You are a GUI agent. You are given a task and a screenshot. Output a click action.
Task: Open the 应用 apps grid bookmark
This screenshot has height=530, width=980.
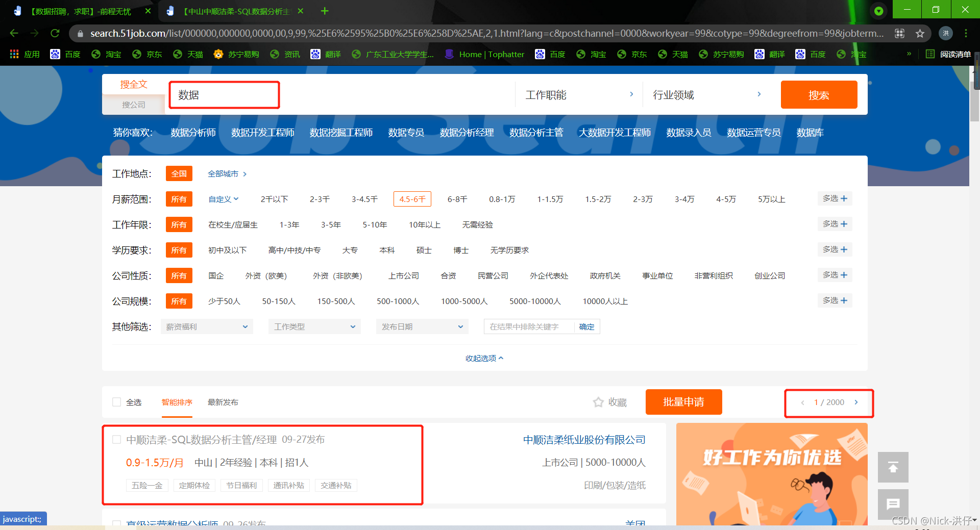pos(24,54)
